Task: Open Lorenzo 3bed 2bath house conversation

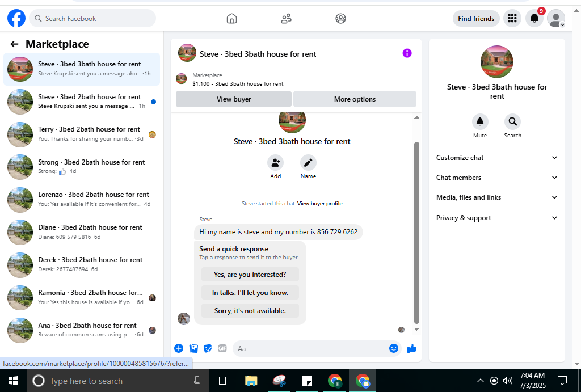Action: (x=82, y=199)
